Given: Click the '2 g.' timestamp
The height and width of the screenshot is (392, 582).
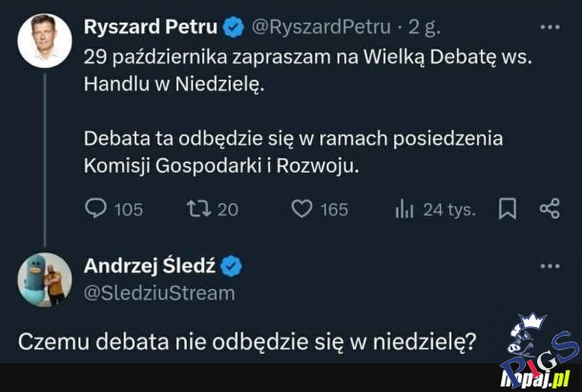Looking at the screenshot, I should [x=422, y=25].
